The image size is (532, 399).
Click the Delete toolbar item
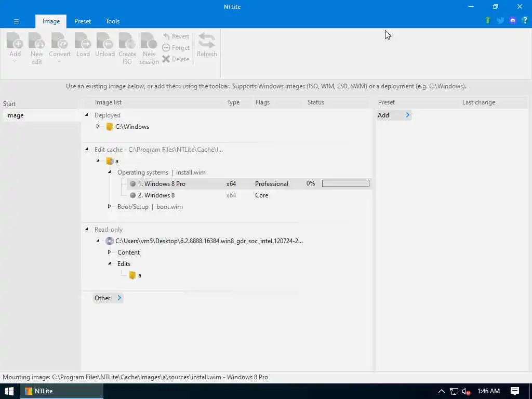coord(176,59)
